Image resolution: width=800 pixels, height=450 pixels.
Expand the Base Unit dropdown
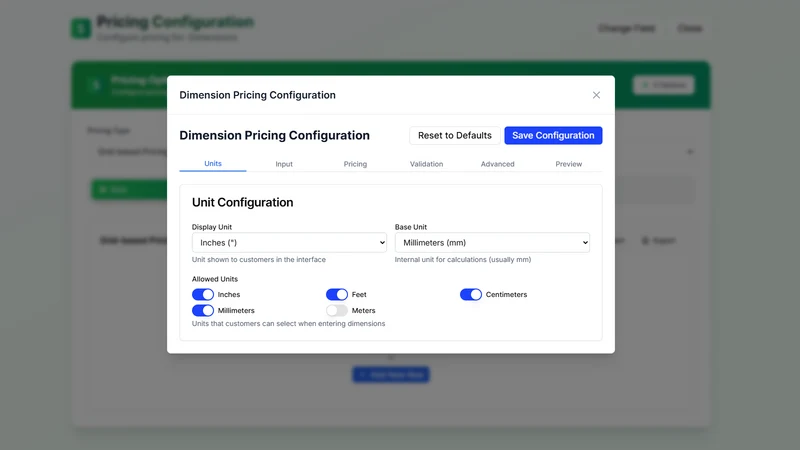click(492, 243)
